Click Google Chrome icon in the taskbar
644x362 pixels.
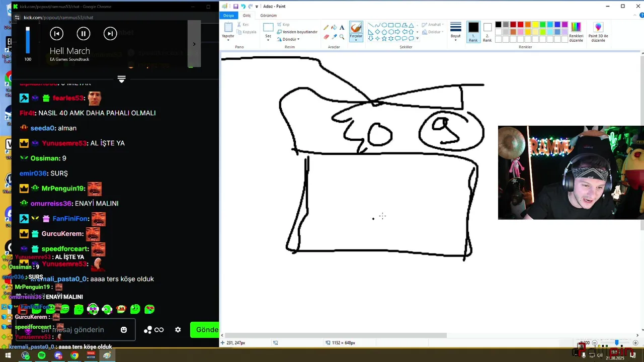tap(74, 355)
